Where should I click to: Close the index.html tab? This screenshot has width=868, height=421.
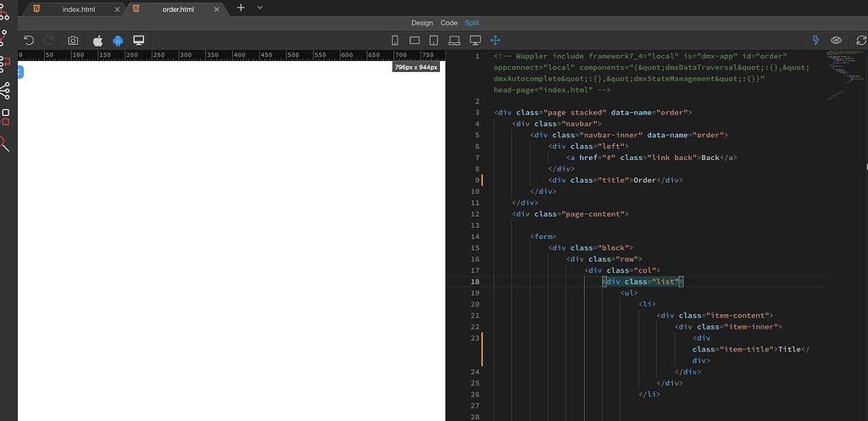[118, 8]
